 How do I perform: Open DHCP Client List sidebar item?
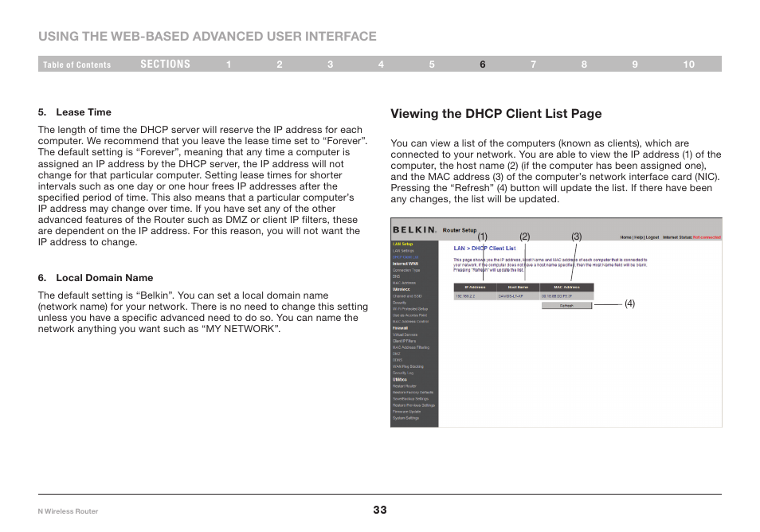coord(405,257)
